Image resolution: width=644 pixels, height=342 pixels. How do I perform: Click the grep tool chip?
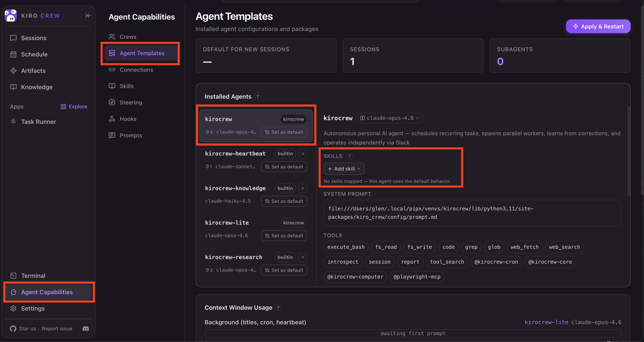[x=471, y=247]
